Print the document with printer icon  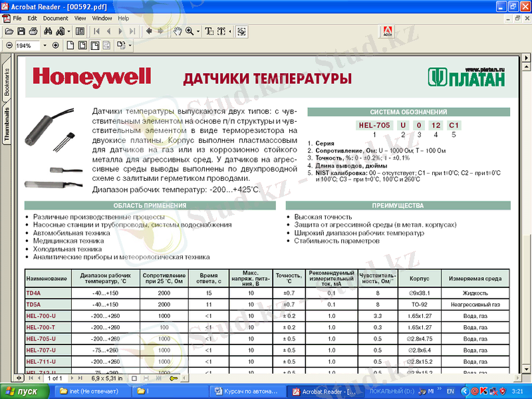[x=33, y=31]
